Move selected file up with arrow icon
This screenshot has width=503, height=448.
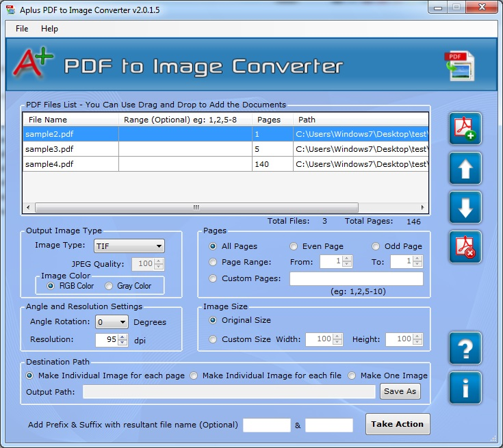tap(465, 168)
